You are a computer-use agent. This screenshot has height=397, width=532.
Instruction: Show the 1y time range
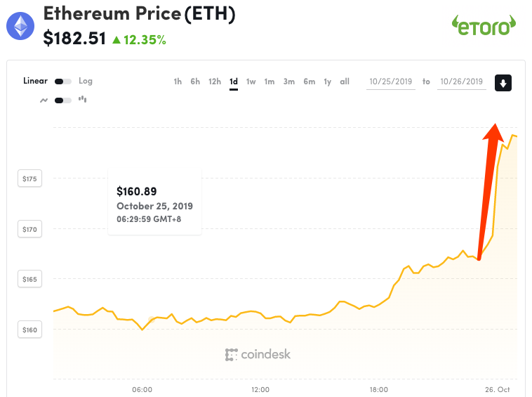click(327, 82)
